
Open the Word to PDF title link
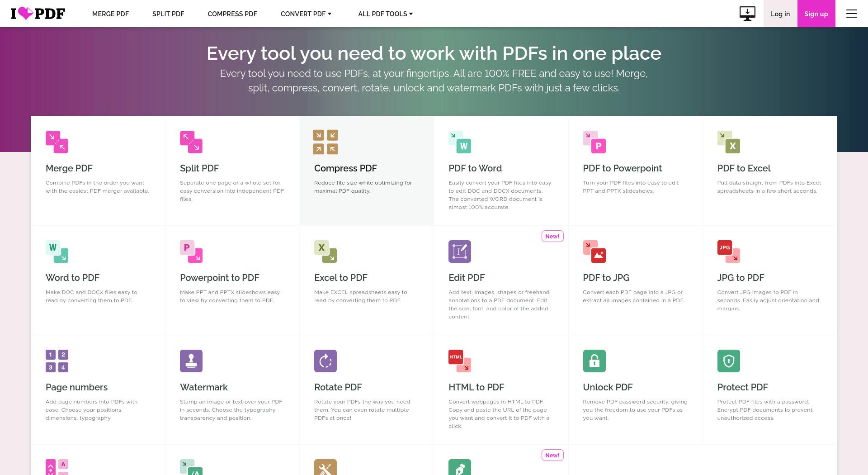click(x=72, y=278)
